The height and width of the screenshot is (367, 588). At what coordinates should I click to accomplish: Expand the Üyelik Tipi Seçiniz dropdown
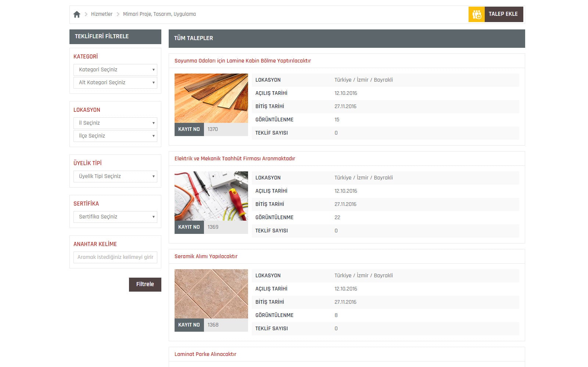[x=115, y=177]
